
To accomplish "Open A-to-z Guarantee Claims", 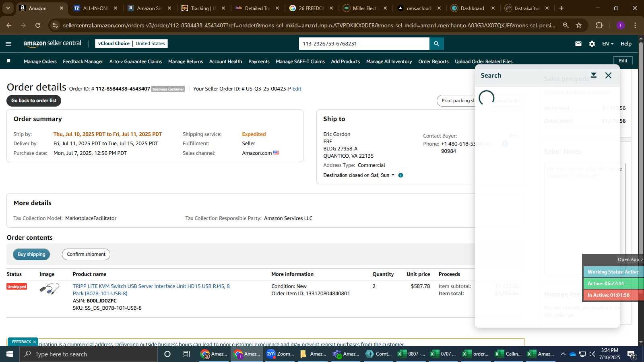I will (136, 62).
